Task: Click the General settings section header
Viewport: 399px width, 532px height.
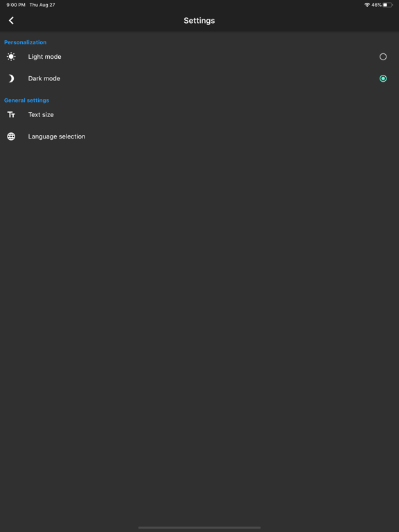Action: point(26,100)
